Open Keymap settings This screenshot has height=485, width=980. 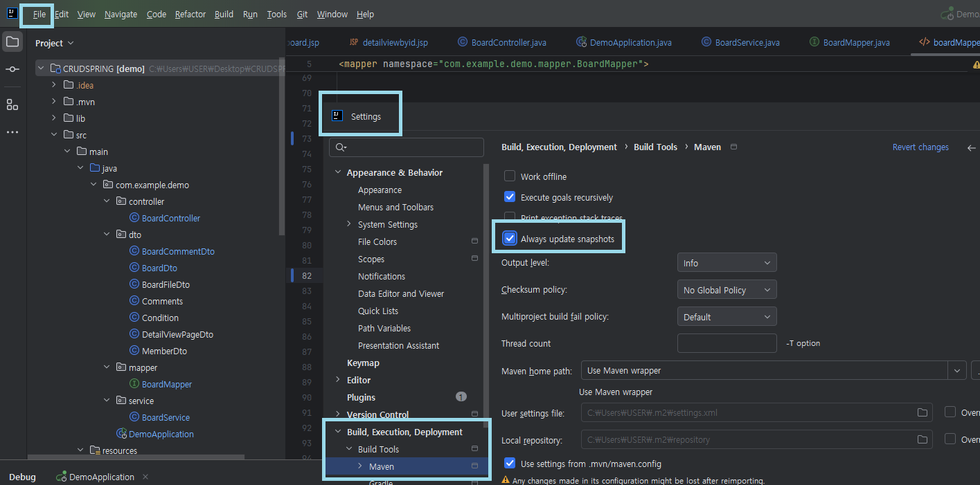pyautogui.click(x=363, y=363)
